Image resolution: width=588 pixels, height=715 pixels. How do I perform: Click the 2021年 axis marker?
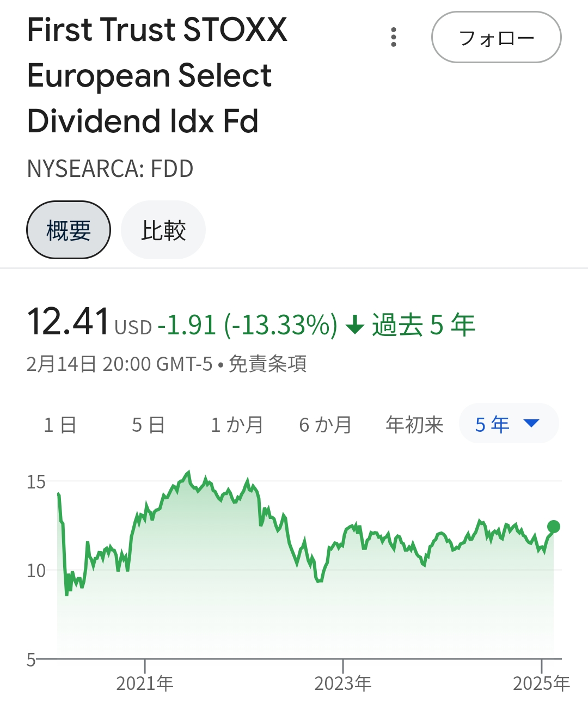click(145, 683)
